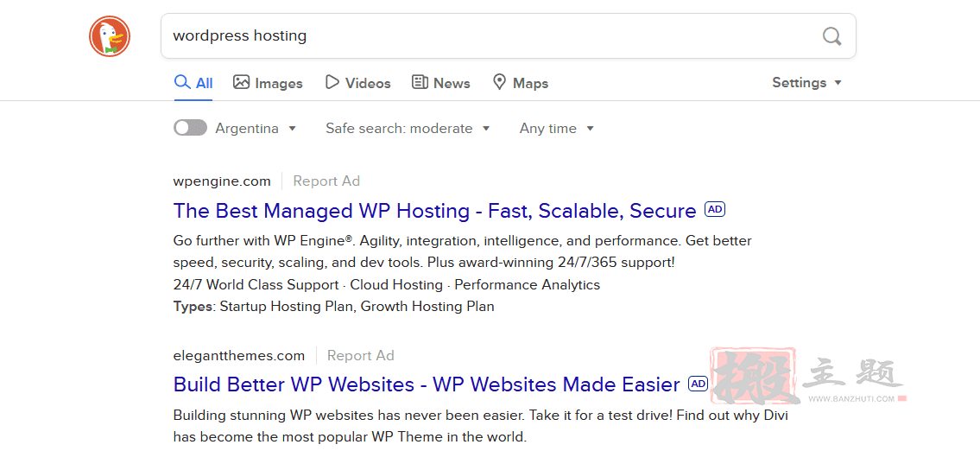Click 'Types: Startup Hosting Plan' text

coord(264,306)
